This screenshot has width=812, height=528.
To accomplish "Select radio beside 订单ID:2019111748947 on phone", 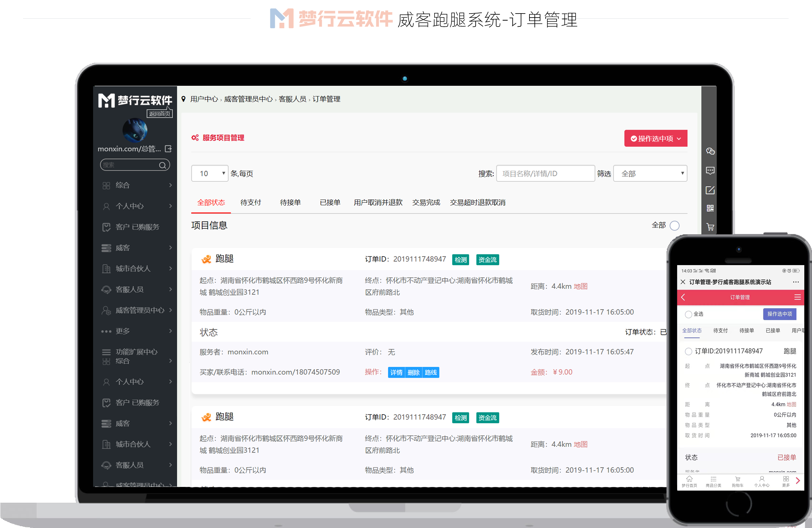I will point(689,351).
